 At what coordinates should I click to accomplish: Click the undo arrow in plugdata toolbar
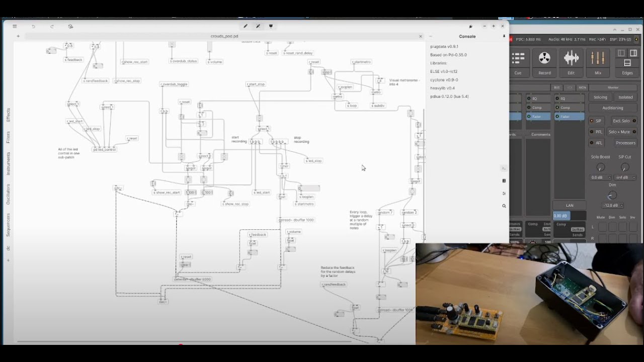point(33,26)
